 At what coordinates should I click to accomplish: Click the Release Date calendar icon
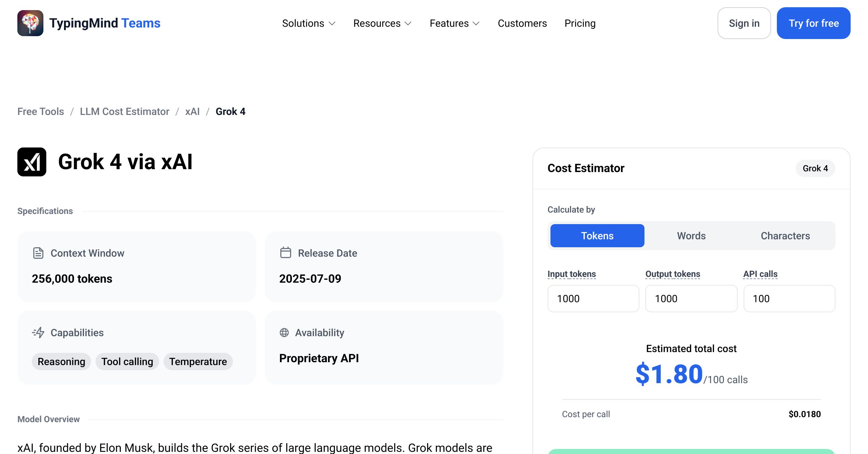click(x=285, y=252)
